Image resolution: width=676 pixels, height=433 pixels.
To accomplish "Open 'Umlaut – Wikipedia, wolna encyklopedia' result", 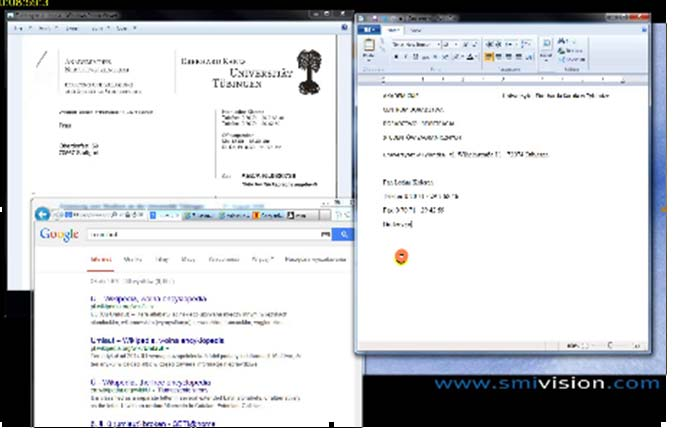I will tap(157, 340).
